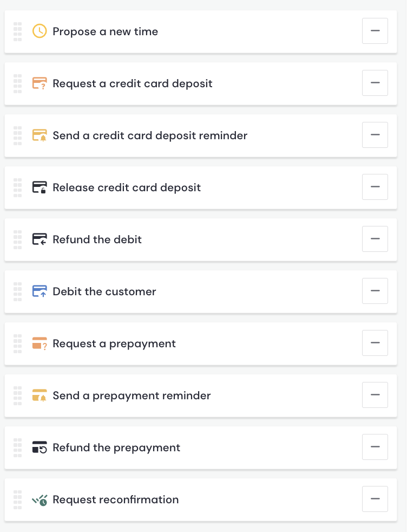Select the Send a credit card deposit reminder label
407x532 pixels.
point(150,135)
